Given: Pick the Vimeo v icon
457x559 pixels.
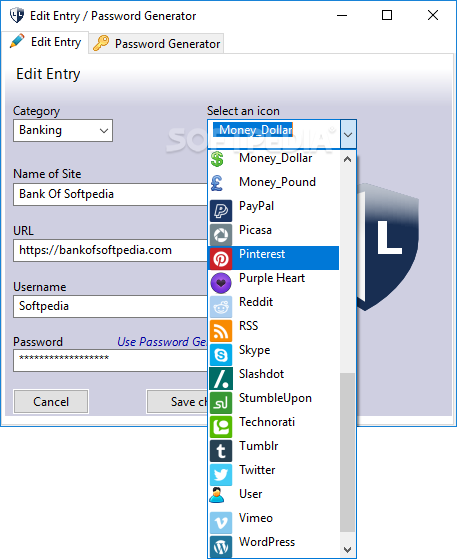Looking at the screenshot, I should click(x=221, y=523).
